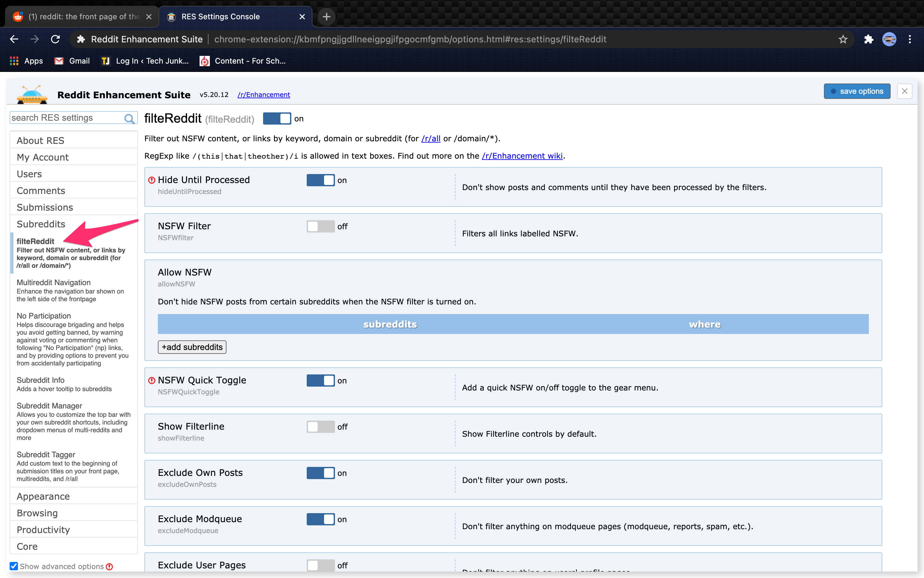This screenshot has width=924, height=578.
Task: Switch to the RES Settings Console tab
Action: coord(235,17)
